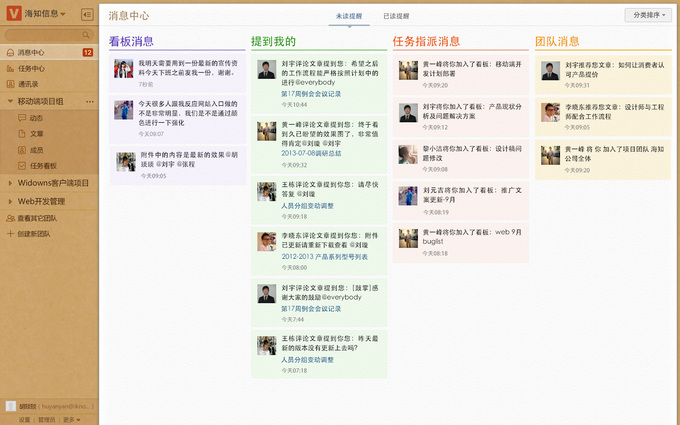Click 黄一峰's avatar on the 今天09:32 mention
The height and width of the screenshot is (425, 680).
tap(266, 131)
